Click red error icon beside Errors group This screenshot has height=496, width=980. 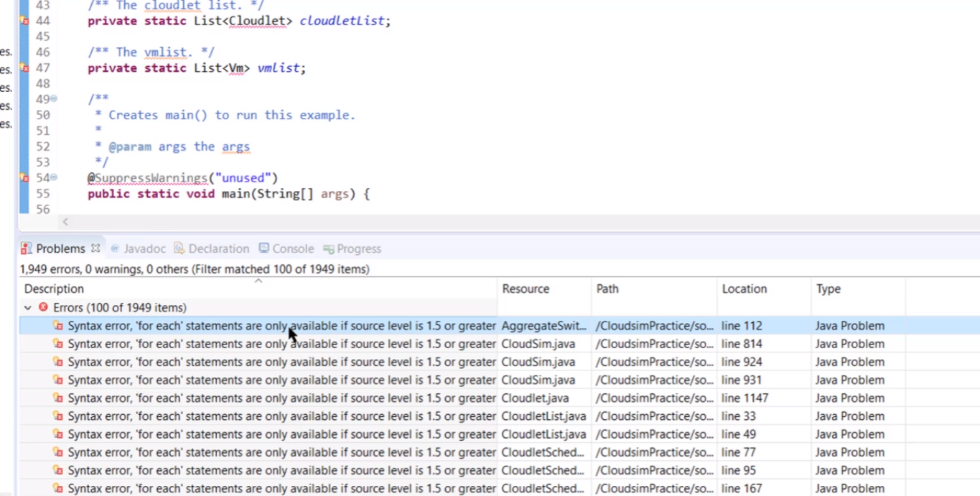tap(45, 307)
